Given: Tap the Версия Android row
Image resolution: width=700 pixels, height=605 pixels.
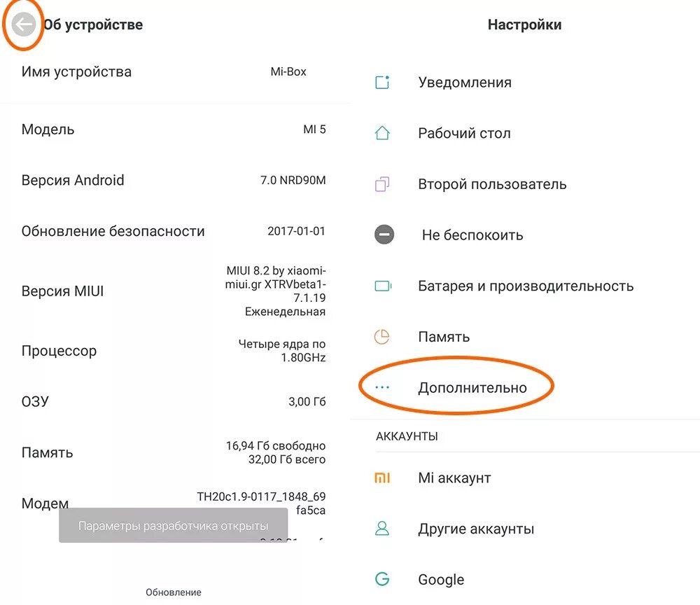Looking at the screenshot, I should [x=175, y=180].
